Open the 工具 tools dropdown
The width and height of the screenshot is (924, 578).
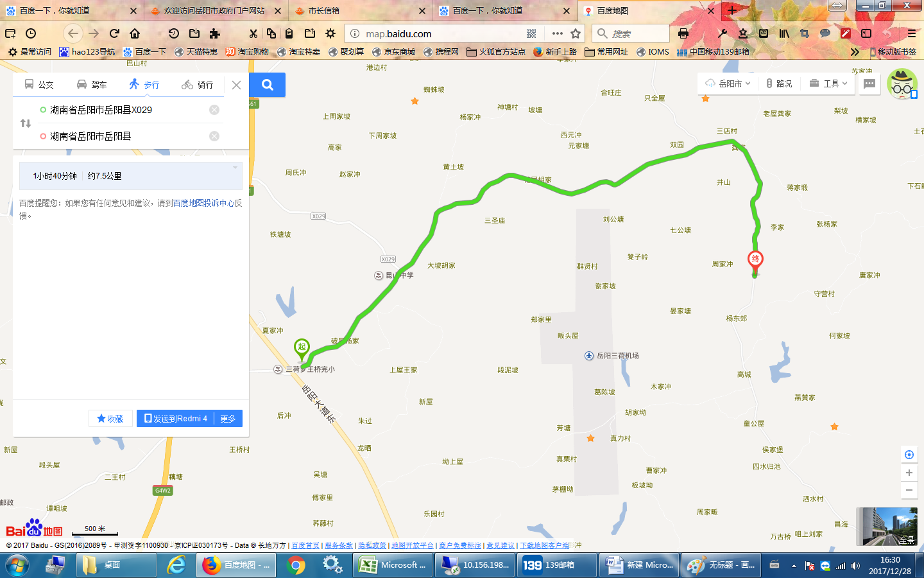tap(828, 83)
